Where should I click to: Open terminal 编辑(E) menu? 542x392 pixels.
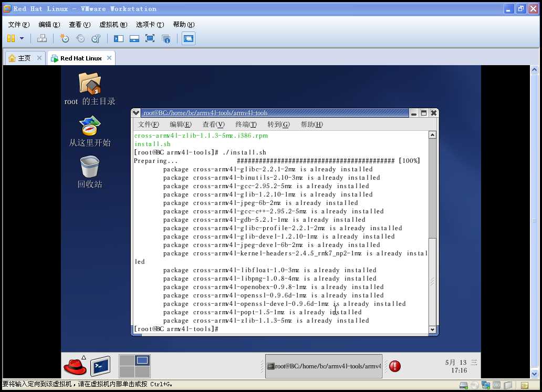point(180,124)
